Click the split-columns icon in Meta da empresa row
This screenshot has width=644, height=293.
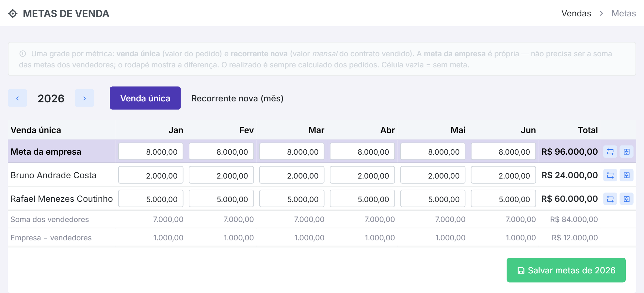point(627,152)
